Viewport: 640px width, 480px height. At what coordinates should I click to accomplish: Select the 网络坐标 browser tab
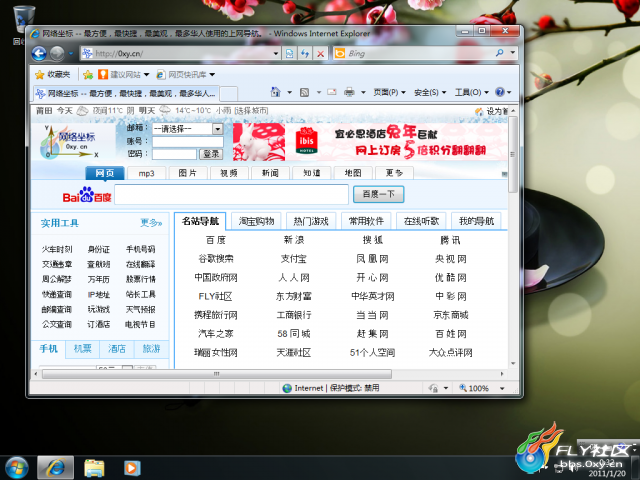click(126, 93)
